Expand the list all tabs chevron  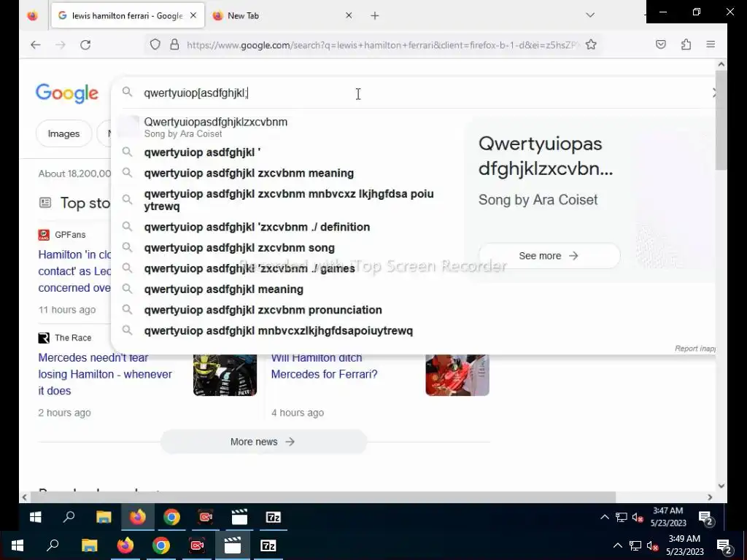(590, 15)
